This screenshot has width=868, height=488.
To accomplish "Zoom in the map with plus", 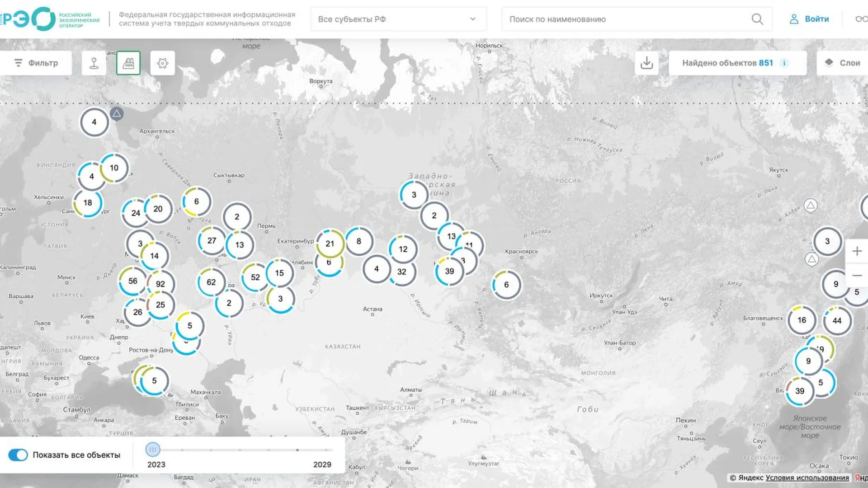I will 857,251.
